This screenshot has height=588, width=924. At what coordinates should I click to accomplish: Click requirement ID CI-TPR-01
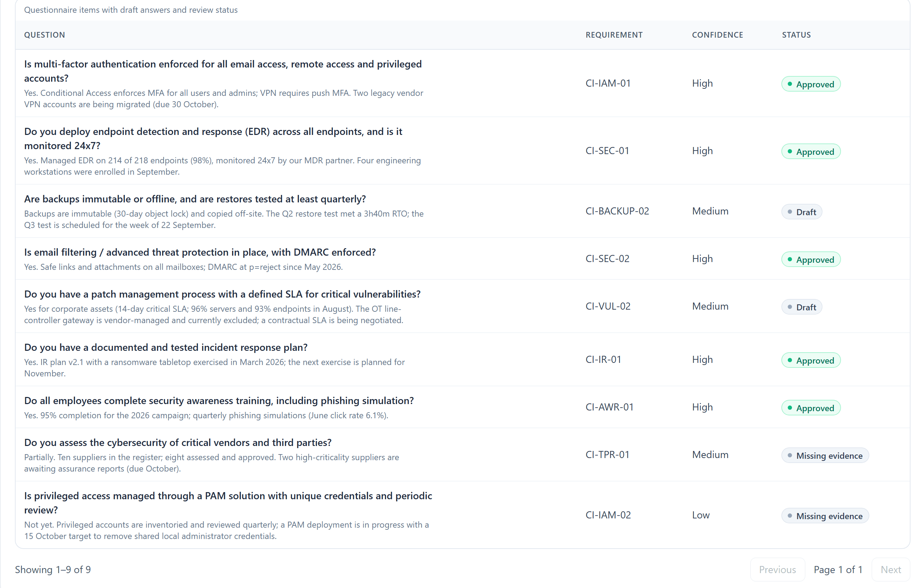pyautogui.click(x=607, y=455)
